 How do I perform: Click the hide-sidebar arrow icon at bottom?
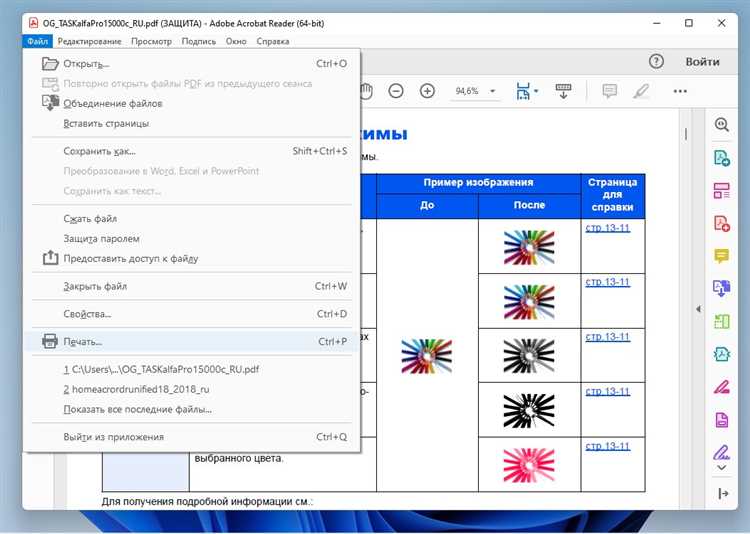click(x=723, y=494)
